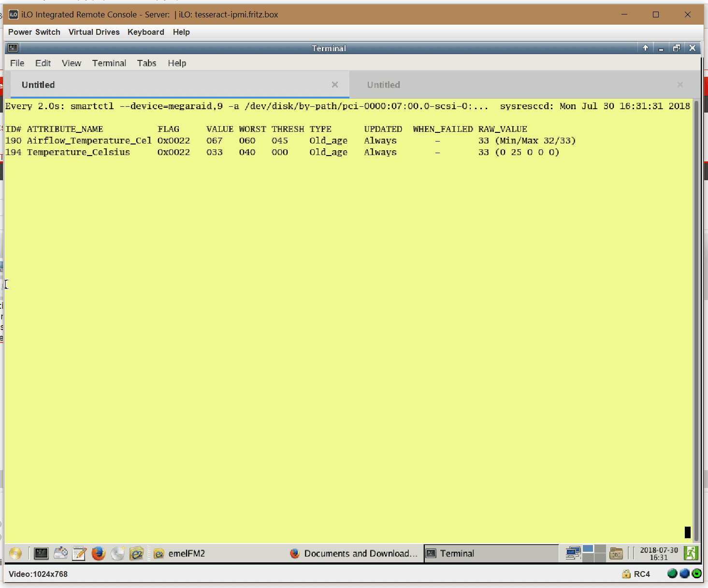Click Airflow_Temperature_Cel attribute name
This screenshot has width=708, height=588.
pos(89,141)
